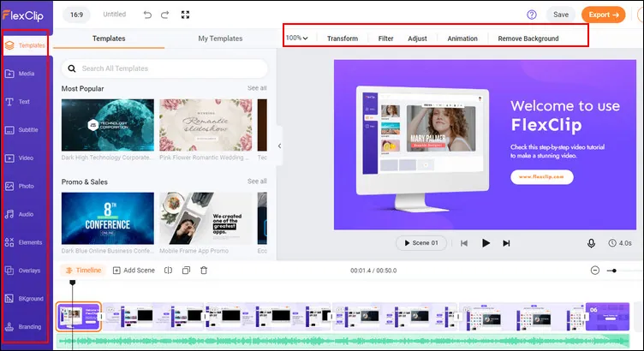Undo the last action
The height and width of the screenshot is (351, 644).
[147, 15]
